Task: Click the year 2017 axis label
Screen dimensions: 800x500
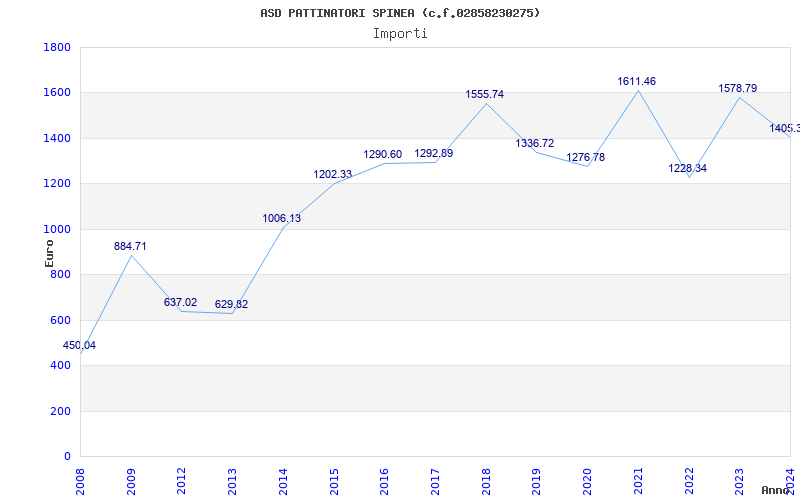Action: (x=435, y=481)
